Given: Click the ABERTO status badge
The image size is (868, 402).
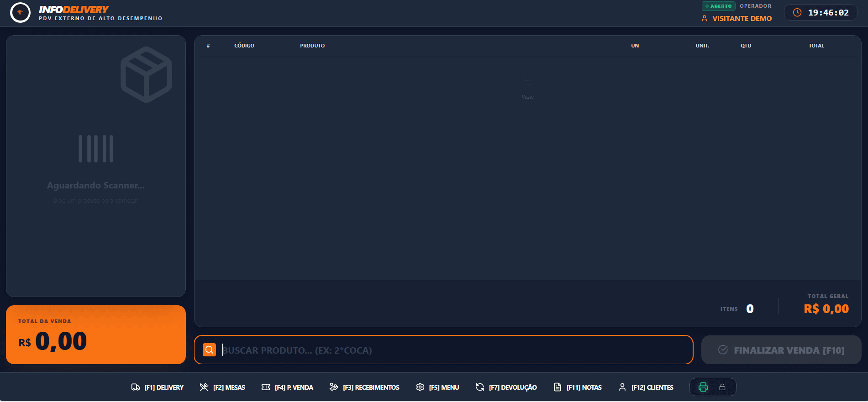Looking at the screenshot, I should [719, 6].
